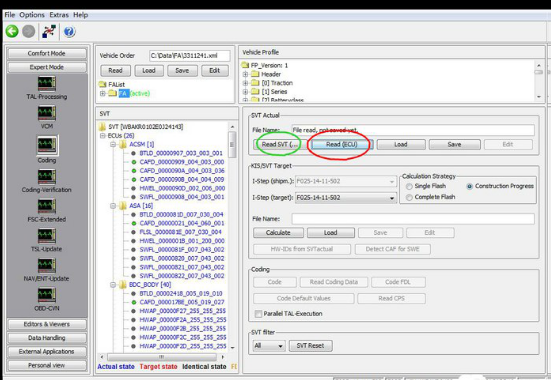Click the ASA [16] ECU folder icon
This screenshot has width=551, height=380.
[123, 206]
